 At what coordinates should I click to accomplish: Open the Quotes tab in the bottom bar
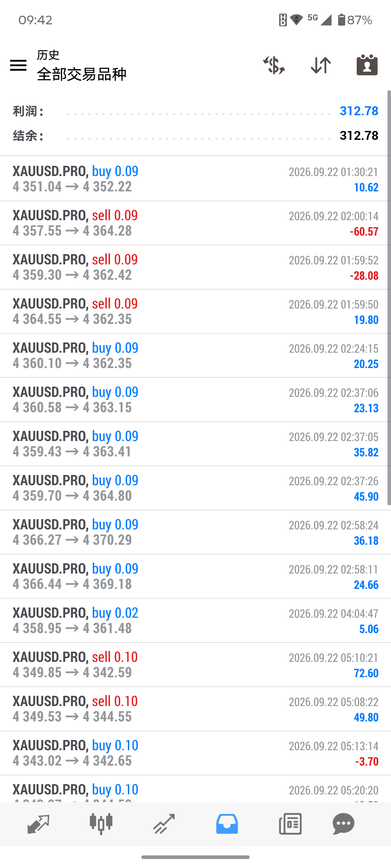click(38, 824)
